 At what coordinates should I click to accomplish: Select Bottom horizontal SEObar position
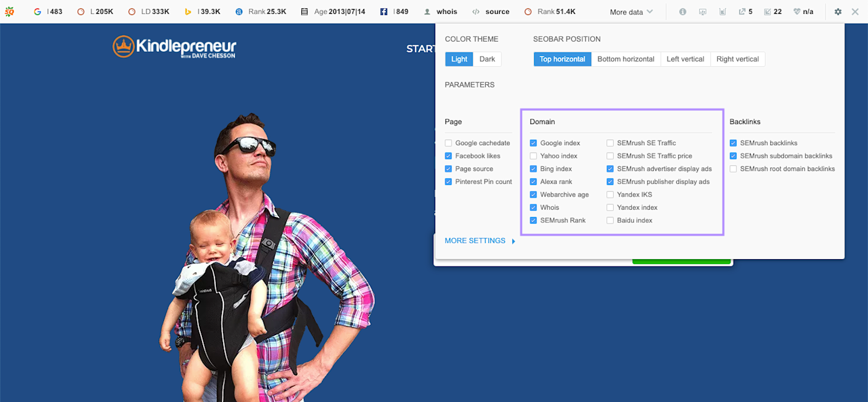click(626, 59)
